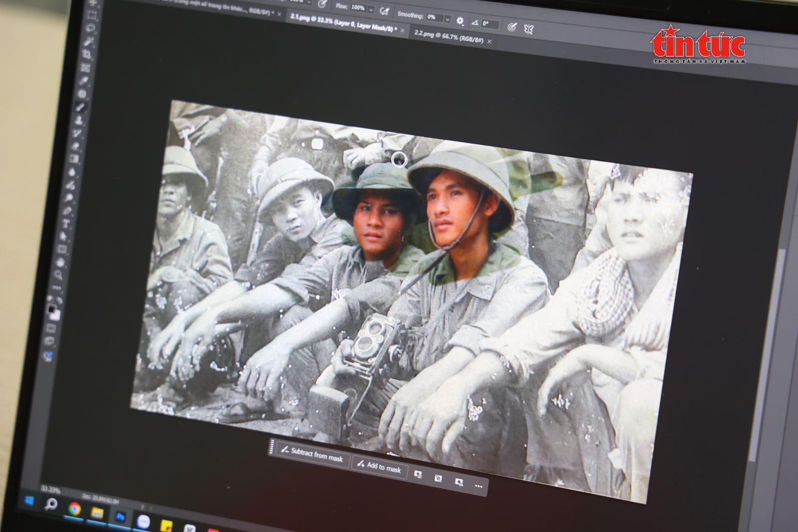This screenshot has height=532, width=798.
Task: Click the foreground and background color swatches
Action: pyautogui.click(x=53, y=312)
